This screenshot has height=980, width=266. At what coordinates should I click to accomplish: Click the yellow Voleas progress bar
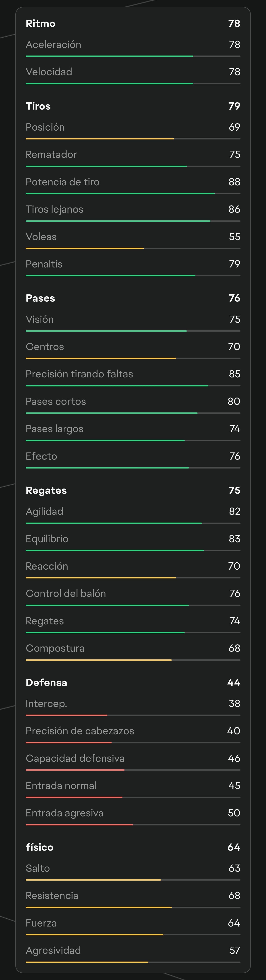tap(85, 248)
